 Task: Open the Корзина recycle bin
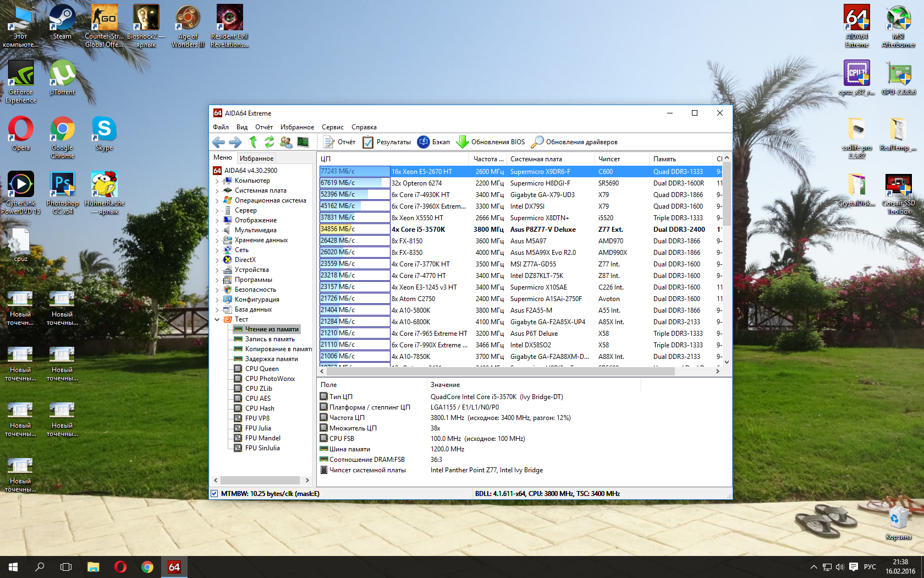click(898, 524)
